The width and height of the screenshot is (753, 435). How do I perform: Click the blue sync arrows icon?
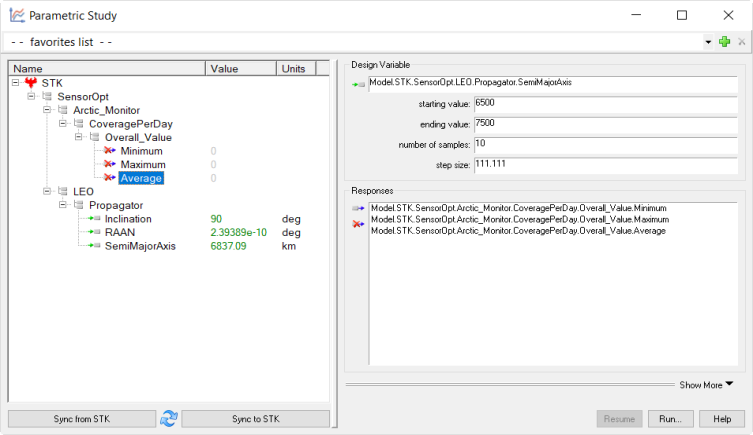pyautogui.click(x=169, y=418)
